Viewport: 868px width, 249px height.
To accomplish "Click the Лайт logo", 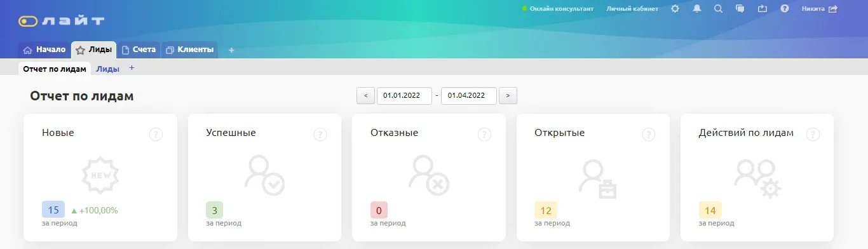I will 62,21.
